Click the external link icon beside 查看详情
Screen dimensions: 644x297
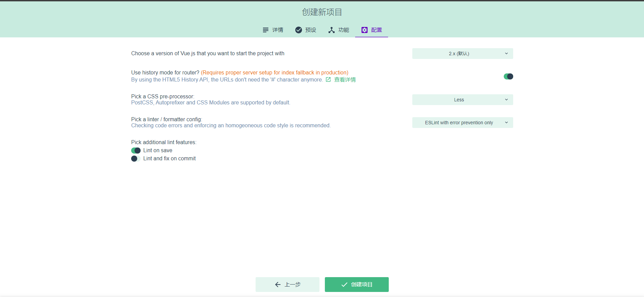328,79
